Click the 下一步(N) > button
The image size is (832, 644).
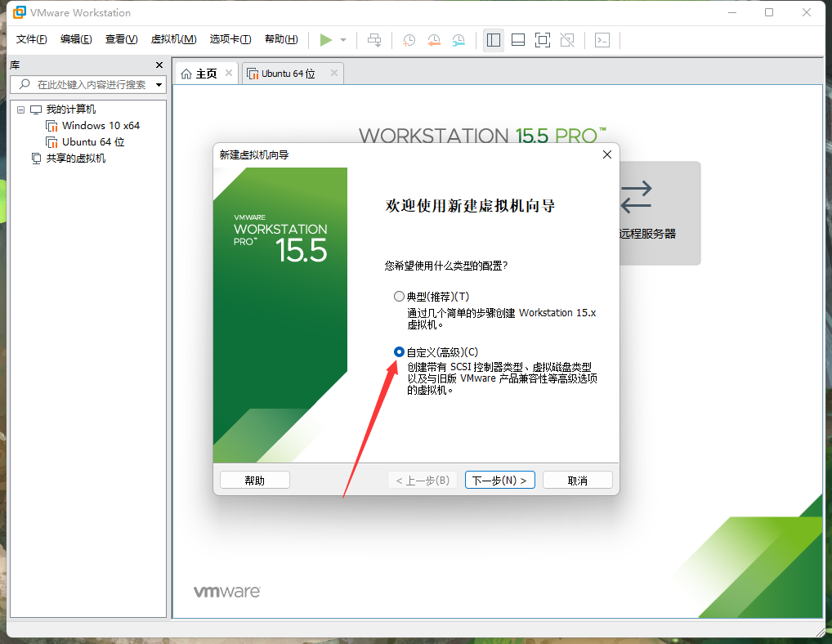[500, 480]
